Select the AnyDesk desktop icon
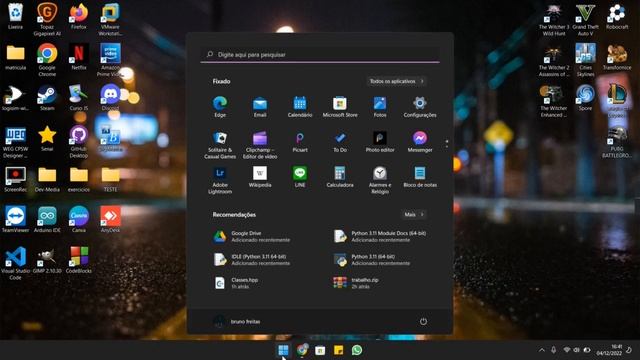The image size is (640, 360). point(110,219)
